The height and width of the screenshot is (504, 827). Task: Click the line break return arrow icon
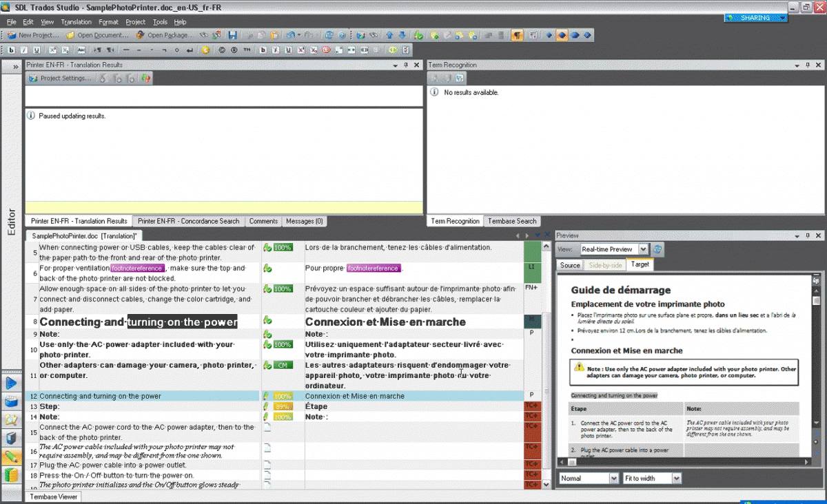click(190, 50)
